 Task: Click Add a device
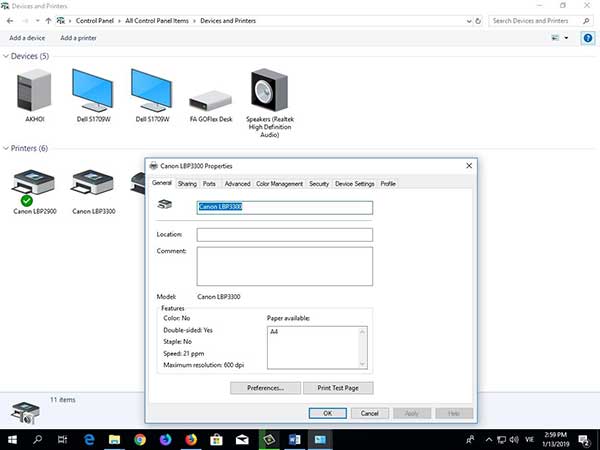coord(27,38)
